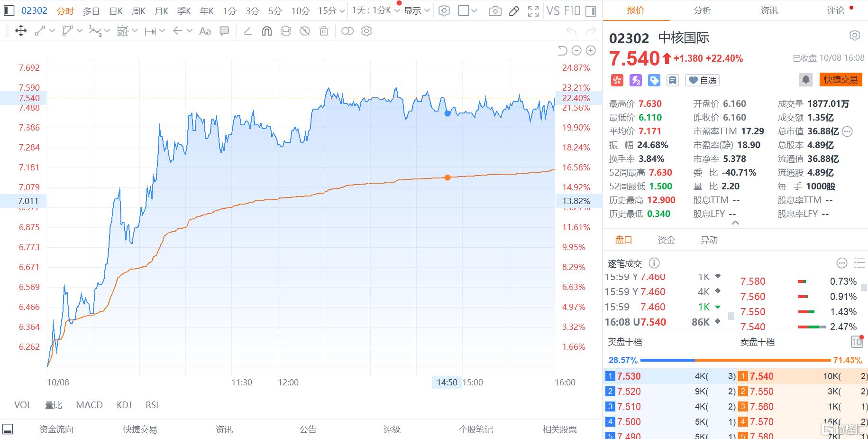Open the info icon beside 逐笔成交
This screenshot has width=868, height=439.
[x=654, y=263]
